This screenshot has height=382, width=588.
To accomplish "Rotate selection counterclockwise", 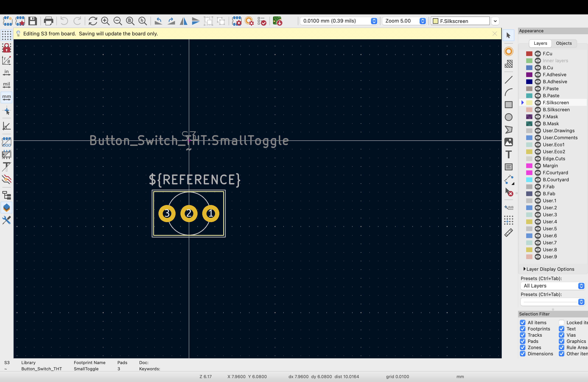I will [158, 21].
